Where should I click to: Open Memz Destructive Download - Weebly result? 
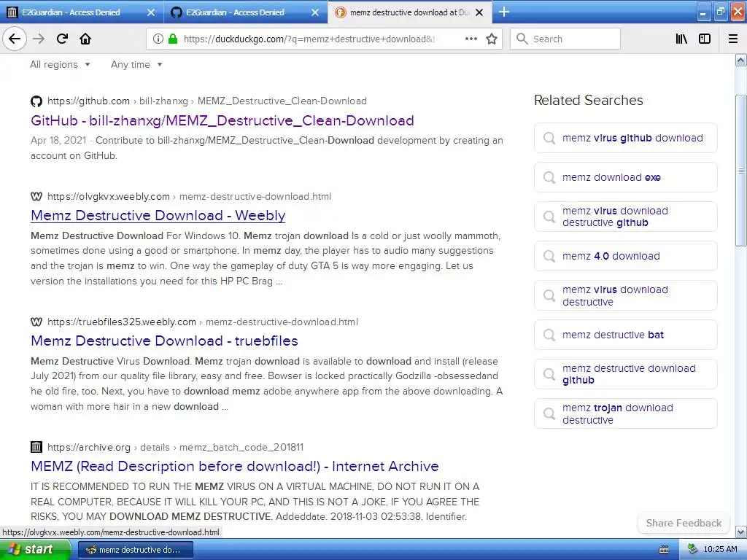(158, 215)
